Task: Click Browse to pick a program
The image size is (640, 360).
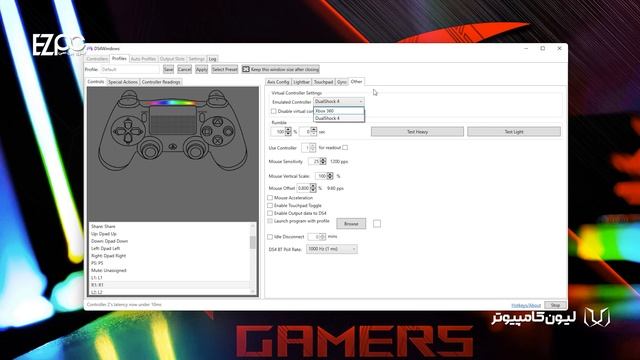Action: (x=351, y=224)
